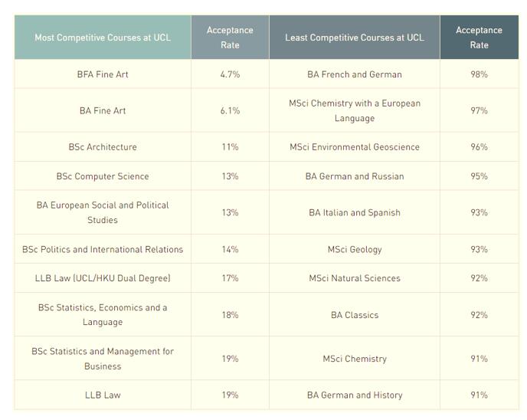This screenshot has width=527, height=420.
Task: Click BSc Politics and International Relations
Action: coord(103,249)
